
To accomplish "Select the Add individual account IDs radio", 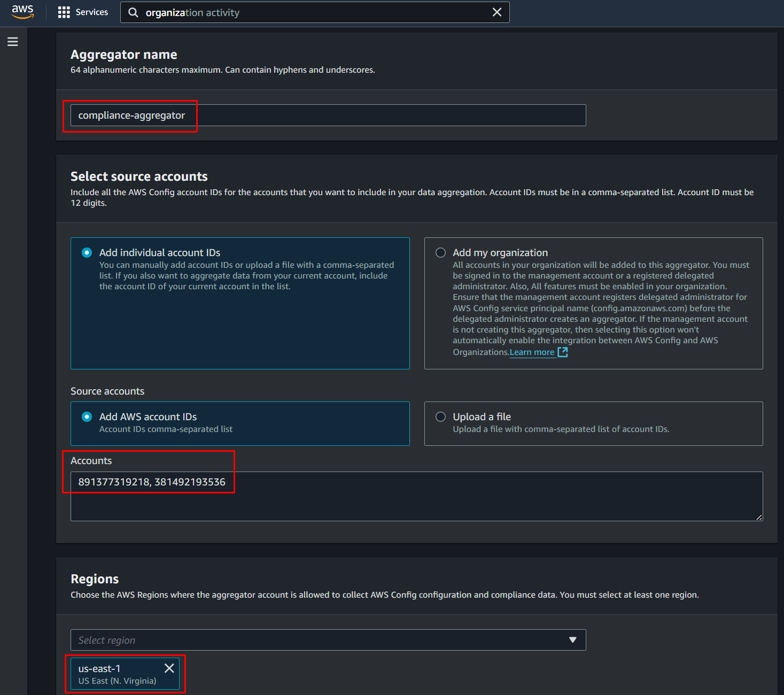I will [87, 253].
